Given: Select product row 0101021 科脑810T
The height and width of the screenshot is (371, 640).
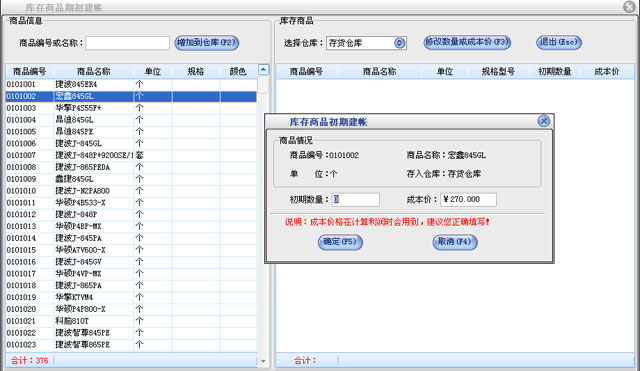Looking at the screenshot, I should click(131, 321).
